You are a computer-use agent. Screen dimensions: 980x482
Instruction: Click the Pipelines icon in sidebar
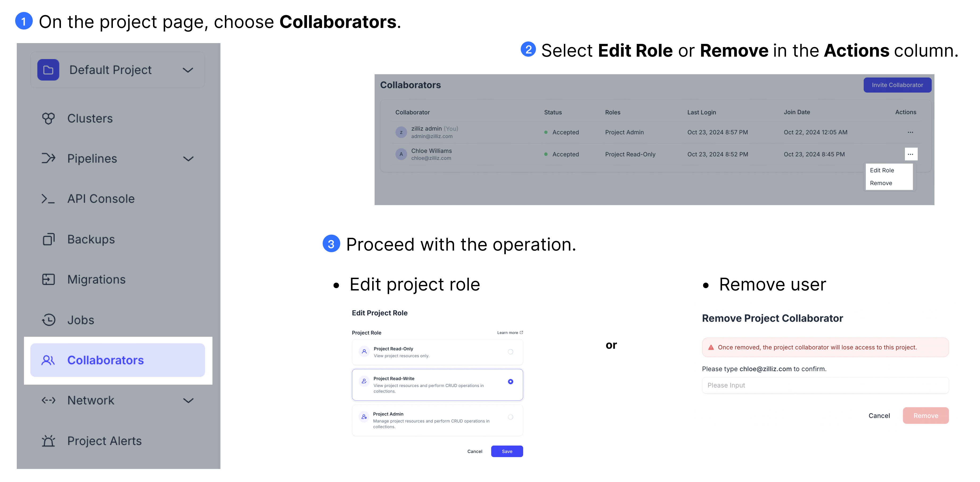49,158
